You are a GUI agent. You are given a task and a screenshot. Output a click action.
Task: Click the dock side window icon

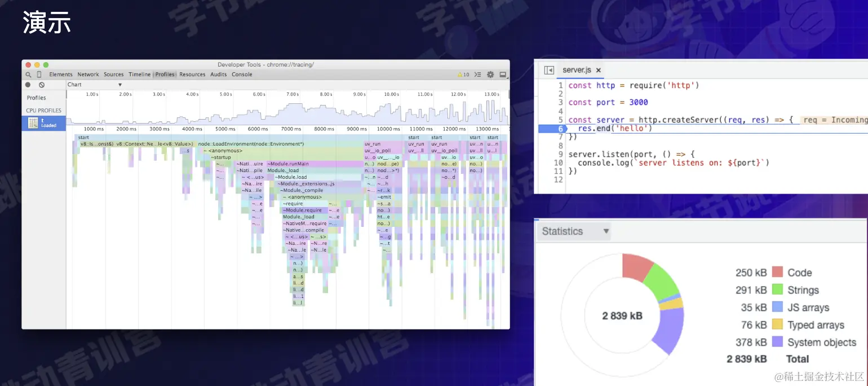(x=503, y=74)
